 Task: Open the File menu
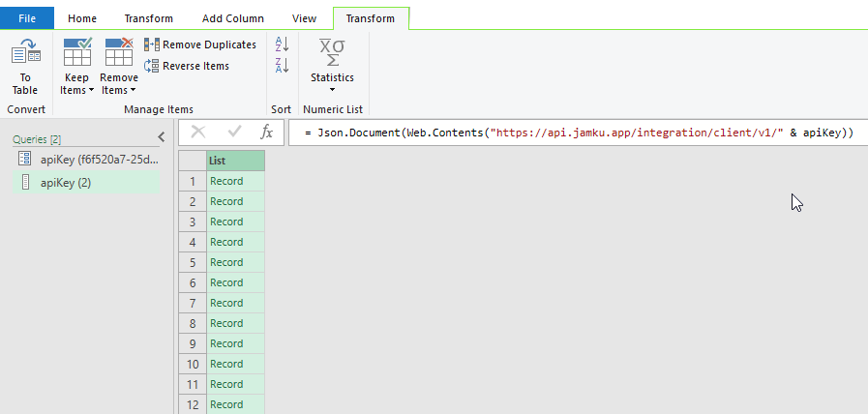click(x=27, y=18)
